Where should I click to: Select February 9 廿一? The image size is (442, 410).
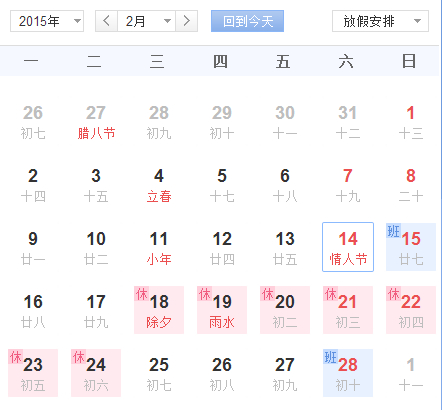point(33,247)
